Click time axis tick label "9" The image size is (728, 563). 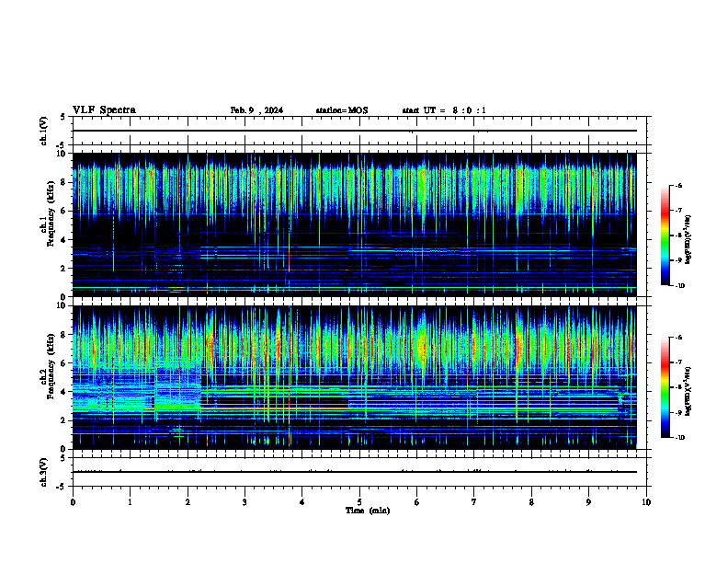tap(588, 502)
